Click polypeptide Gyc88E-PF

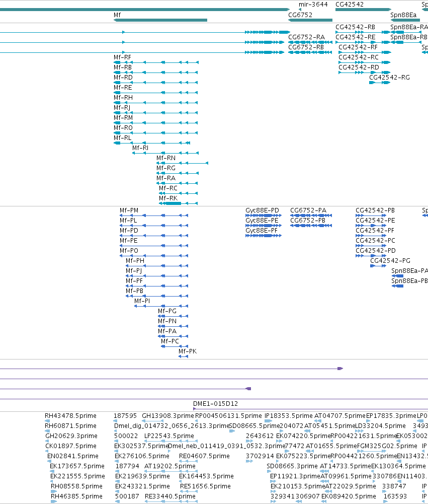click(262, 231)
